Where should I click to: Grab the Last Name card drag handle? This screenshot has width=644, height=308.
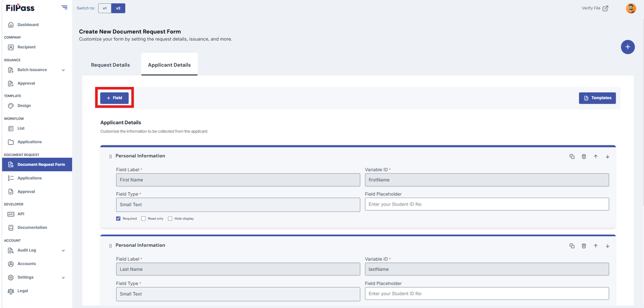[x=111, y=246]
